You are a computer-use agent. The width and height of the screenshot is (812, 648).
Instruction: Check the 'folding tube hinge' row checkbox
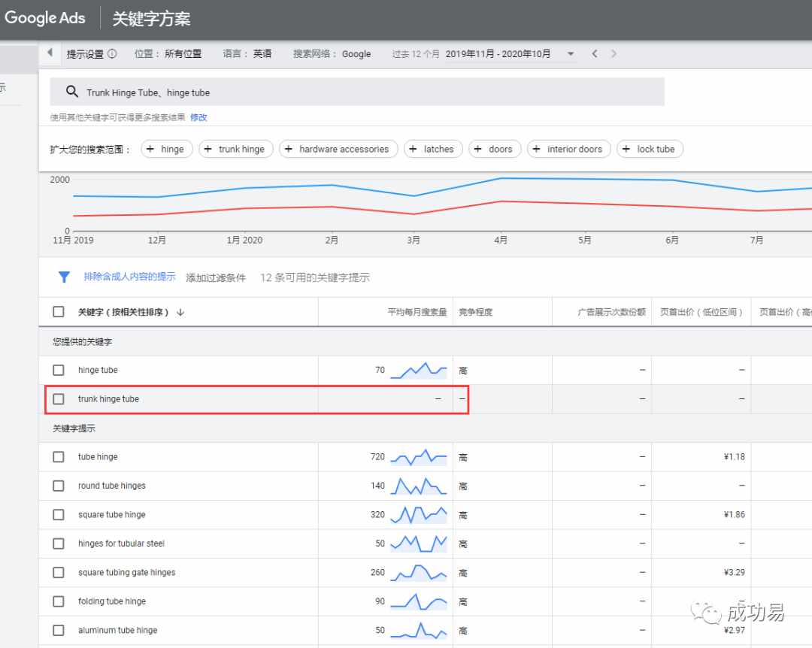pyautogui.click(x=59, y=601)
